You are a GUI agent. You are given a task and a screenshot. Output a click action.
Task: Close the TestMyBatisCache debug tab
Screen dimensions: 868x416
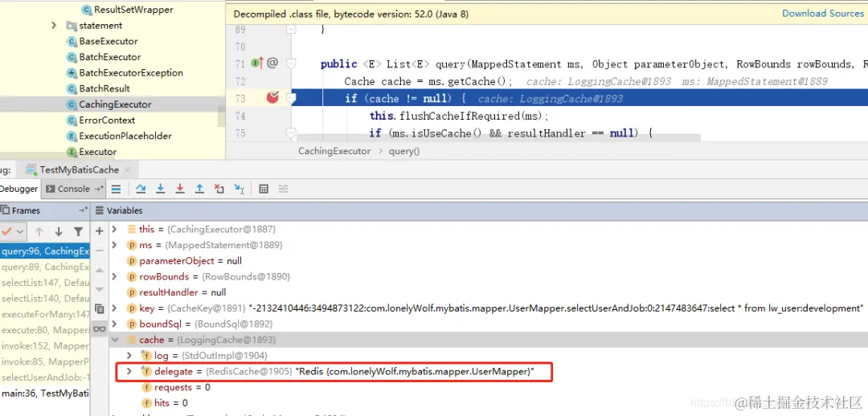point(127,169)
